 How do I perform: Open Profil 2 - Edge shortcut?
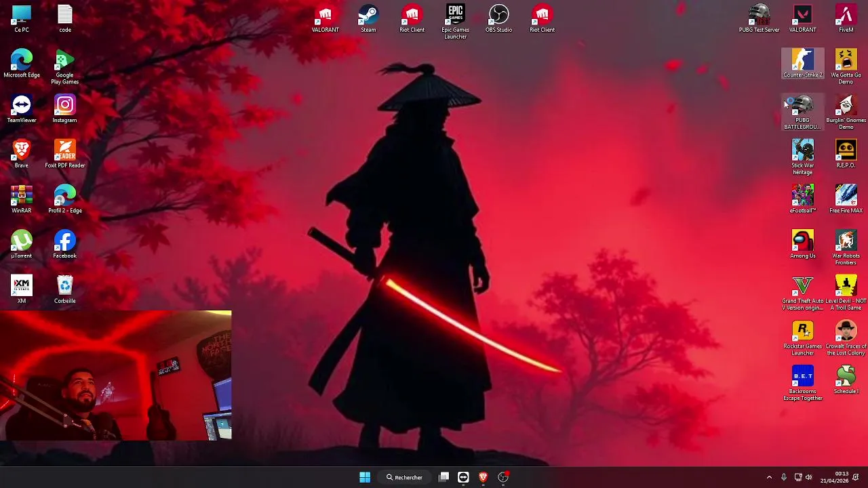click(x=65, y=200)
